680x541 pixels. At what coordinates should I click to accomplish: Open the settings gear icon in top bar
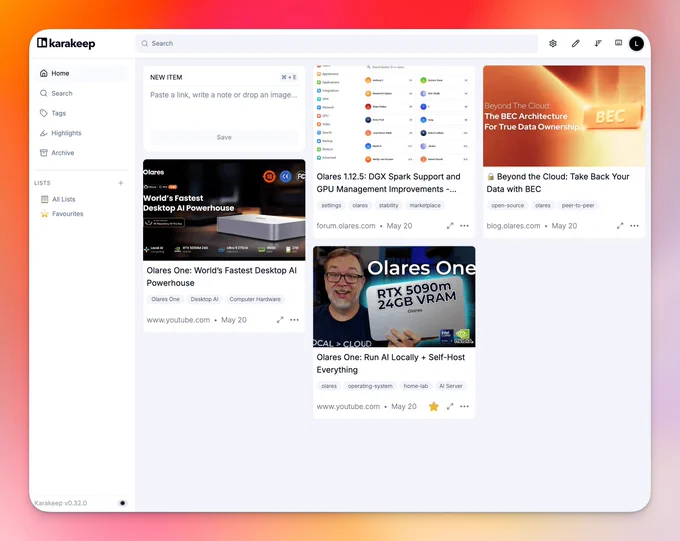click(553, 43)
